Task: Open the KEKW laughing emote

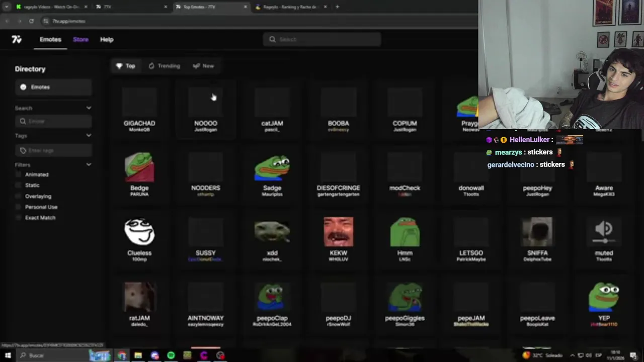Action: click(339, 239)
